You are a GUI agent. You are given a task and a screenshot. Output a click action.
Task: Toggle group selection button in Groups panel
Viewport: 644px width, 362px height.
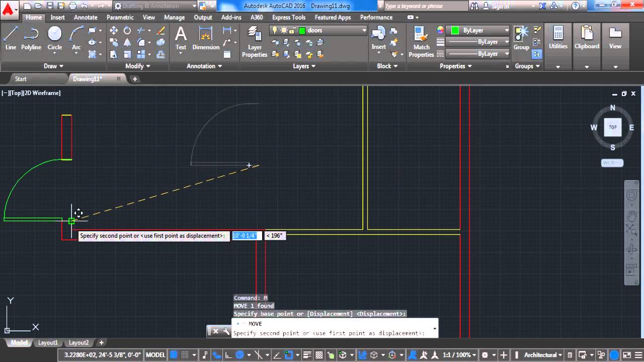click(x=537, y=54)
